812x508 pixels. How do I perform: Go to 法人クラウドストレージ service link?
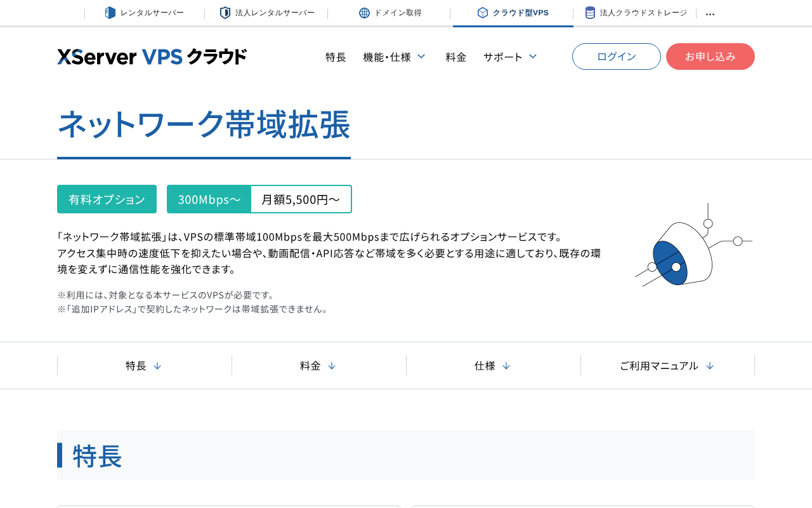tap(635, 13)
